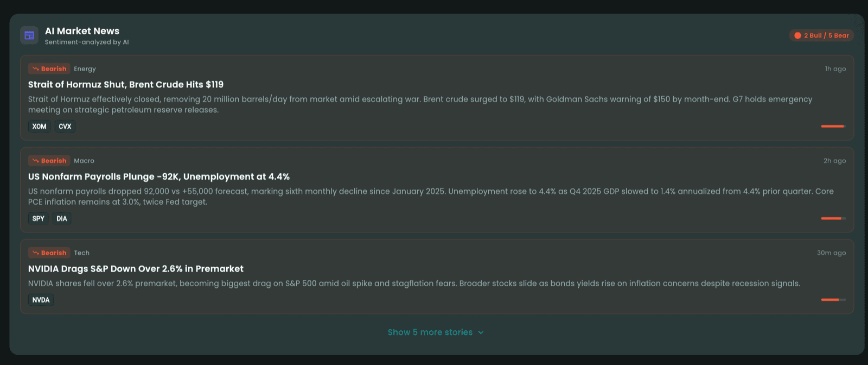The width and height of the screenshot is (868, 365).
Task: Click the 2 Bull / 5 Bear sentiment badge
Action: [x=821, y=35]
